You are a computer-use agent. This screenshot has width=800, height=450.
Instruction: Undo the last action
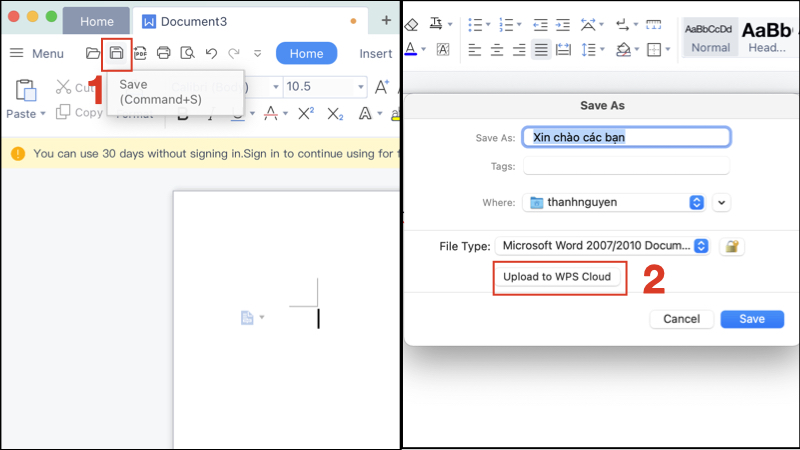click(211, 53)
